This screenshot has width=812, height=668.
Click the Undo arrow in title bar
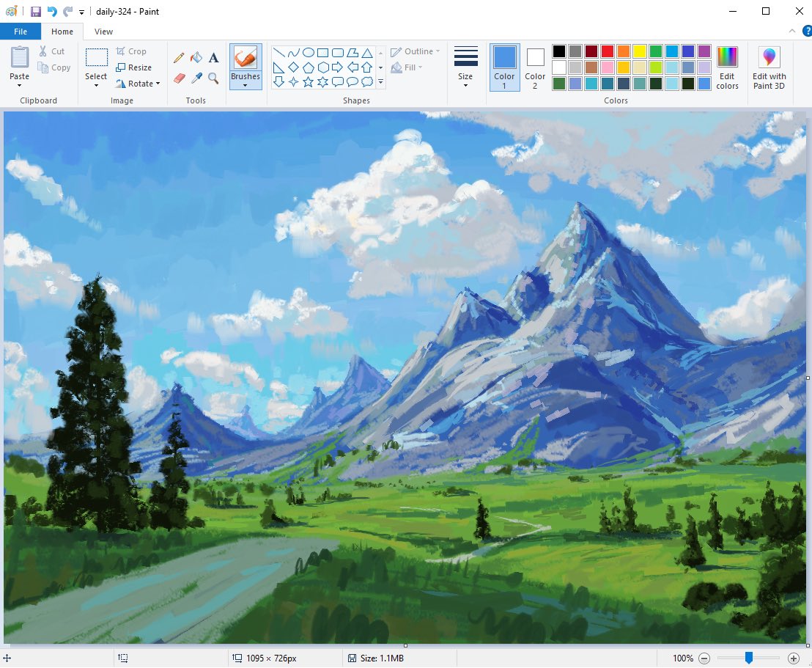tap(52, 12)
